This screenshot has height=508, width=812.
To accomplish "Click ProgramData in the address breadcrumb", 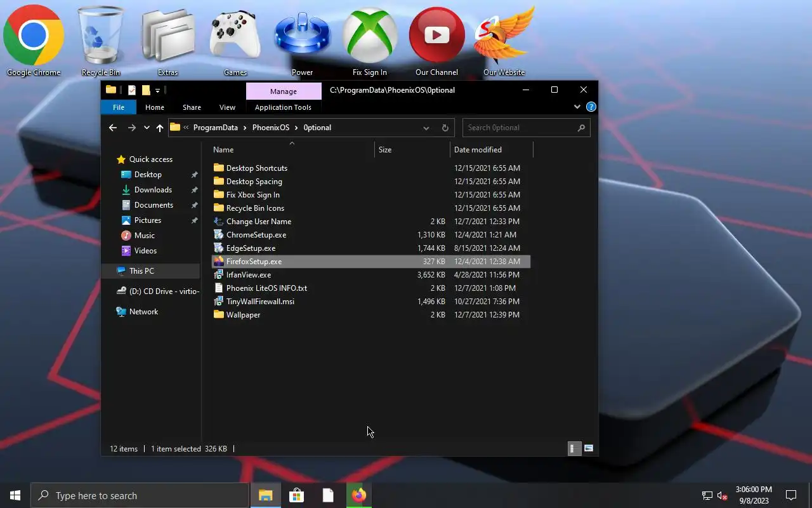I will point(216,128).
